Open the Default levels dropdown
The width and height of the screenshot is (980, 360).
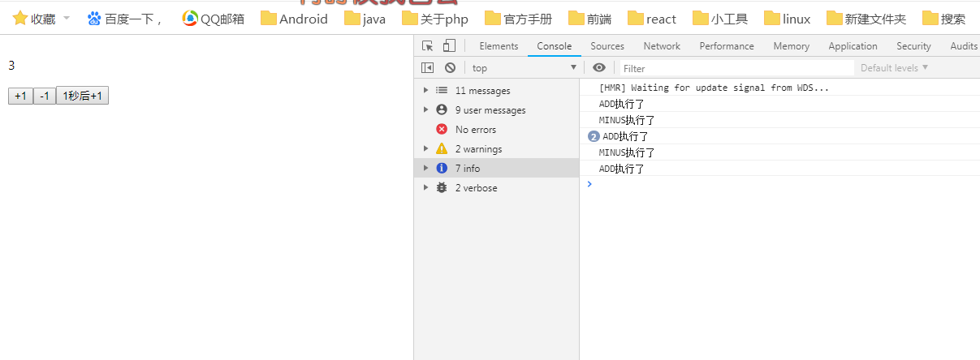(894, 67)
